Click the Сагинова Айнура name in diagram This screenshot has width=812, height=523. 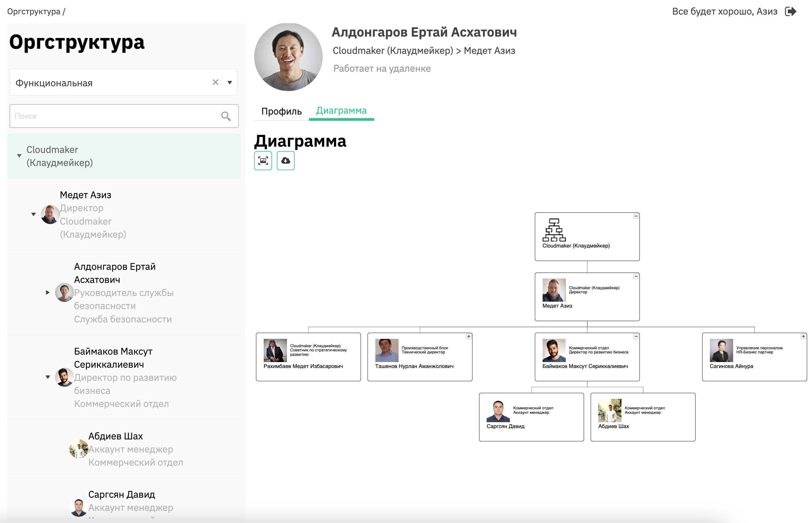click(x=731, y=366)
